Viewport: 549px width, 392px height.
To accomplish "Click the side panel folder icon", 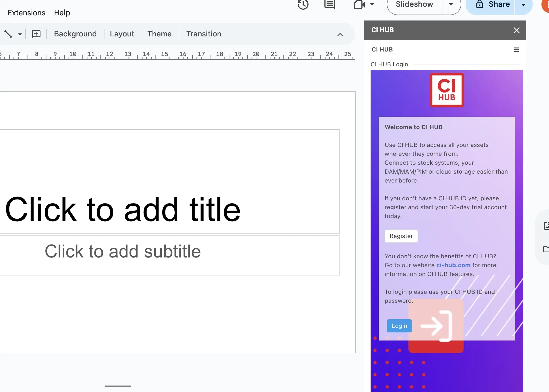I will 546,249.
